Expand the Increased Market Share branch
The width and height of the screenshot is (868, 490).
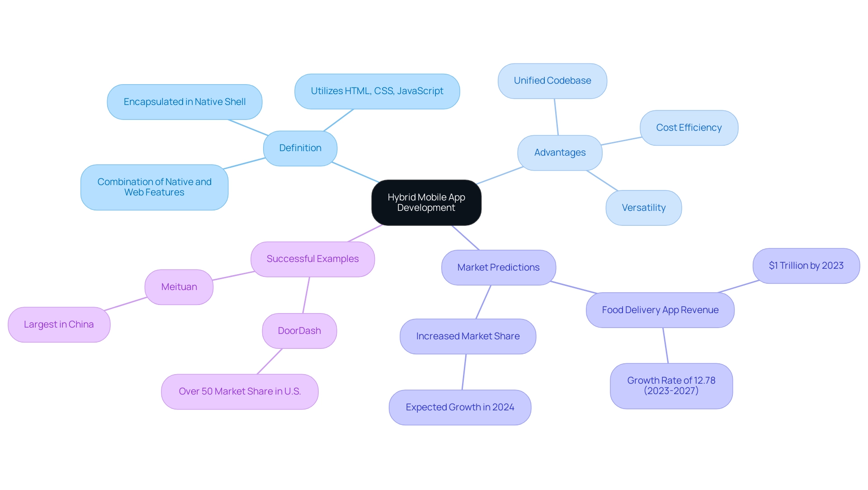[466, 337]
